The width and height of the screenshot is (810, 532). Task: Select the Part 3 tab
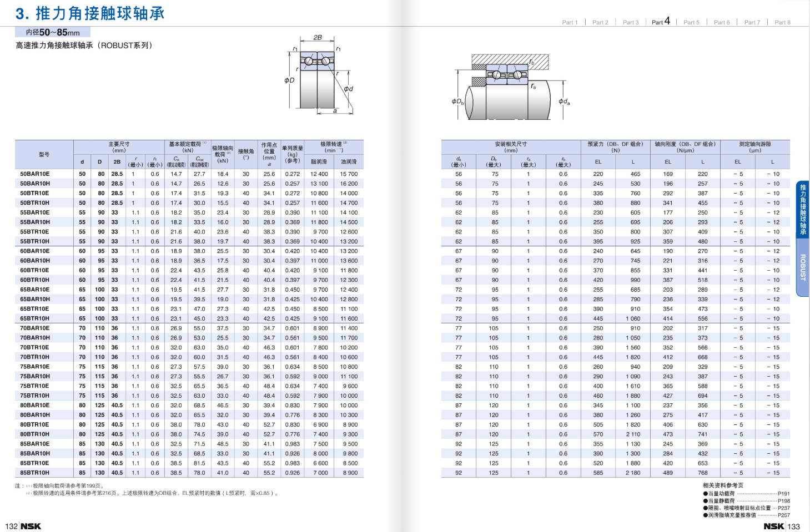[x=631, y=22]
